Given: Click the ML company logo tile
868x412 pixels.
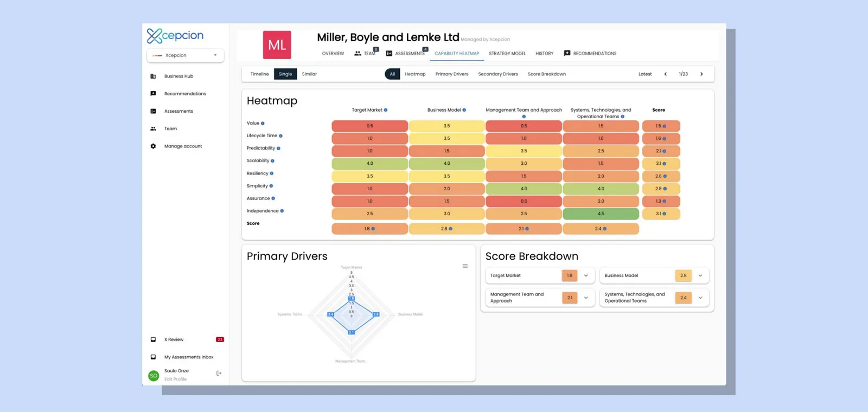Looking at the screenshot, I should coord(277,45).
